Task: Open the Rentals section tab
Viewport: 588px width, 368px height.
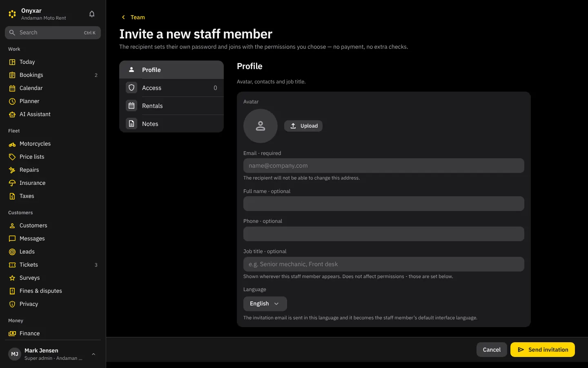Action: coord(171,106)
